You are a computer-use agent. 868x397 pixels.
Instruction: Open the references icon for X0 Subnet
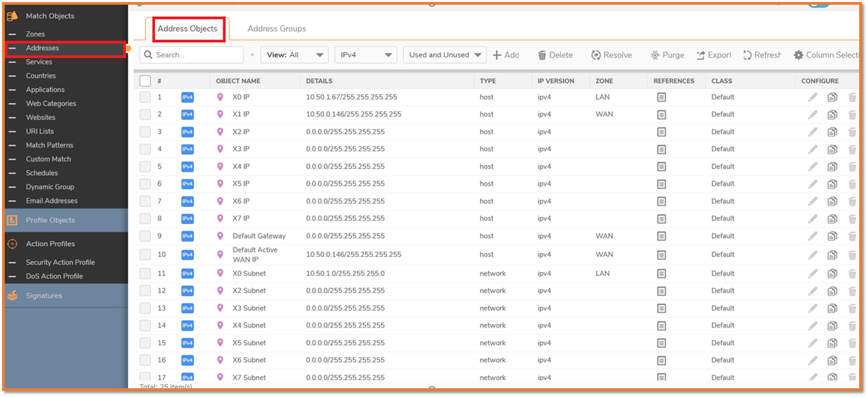pyautogui.click(x=662, y=274)
